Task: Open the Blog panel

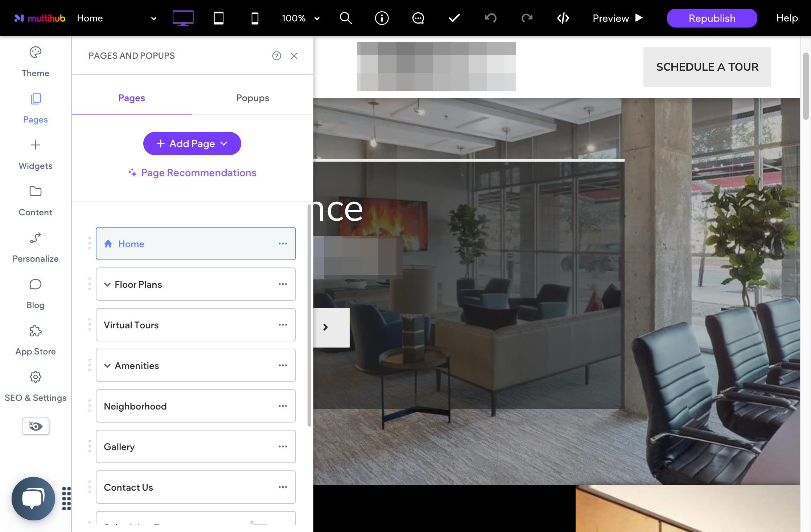Action: (36, 294)
